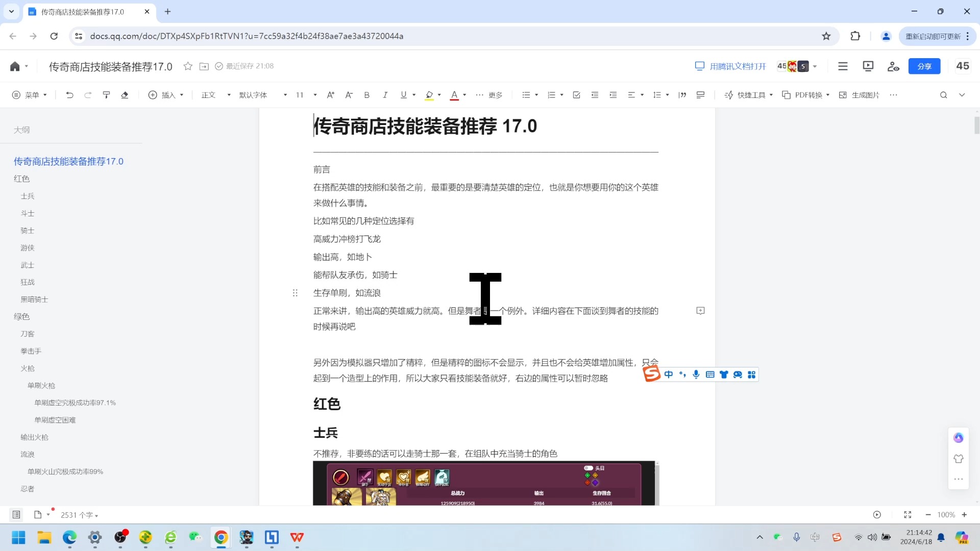Insert bulleted list
This screenshot has width=980, height=551.
tap(526, 95)
